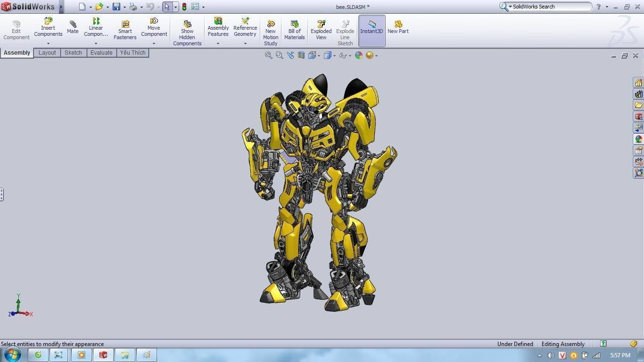Create an Exploded View
The image size is (644, 362).
coord(321,30)
